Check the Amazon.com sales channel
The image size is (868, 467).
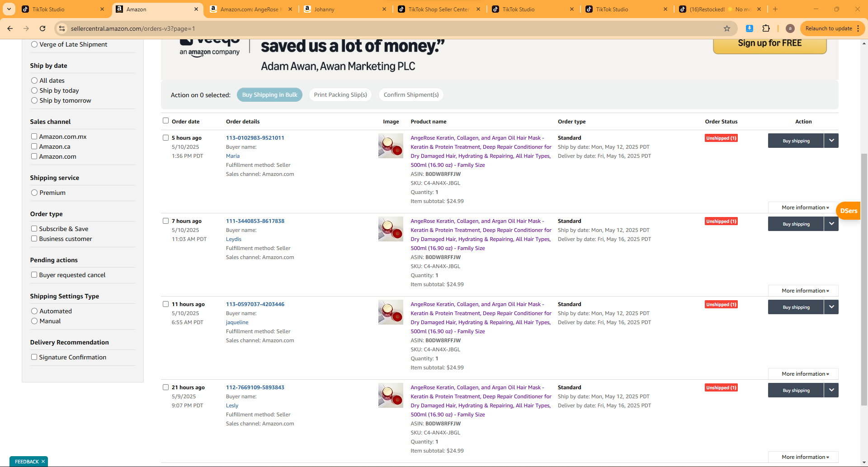(x=34, y=156)
